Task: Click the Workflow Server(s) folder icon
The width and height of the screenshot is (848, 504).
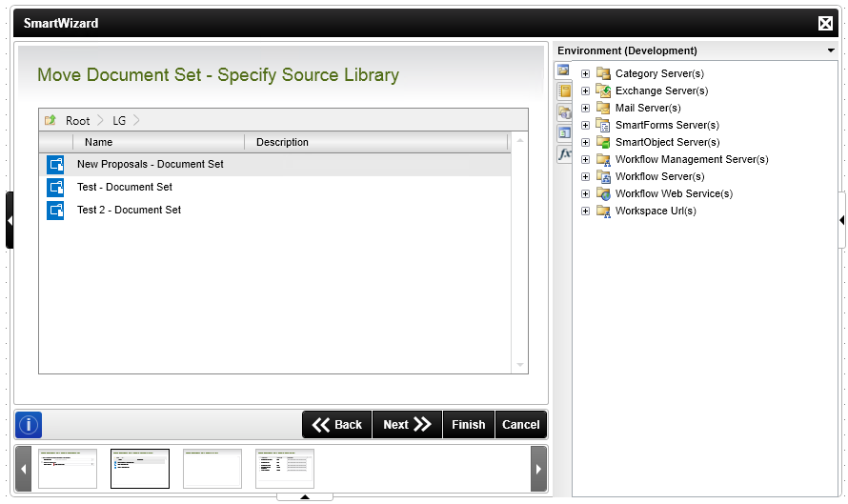Action: [x=603, y=176]
